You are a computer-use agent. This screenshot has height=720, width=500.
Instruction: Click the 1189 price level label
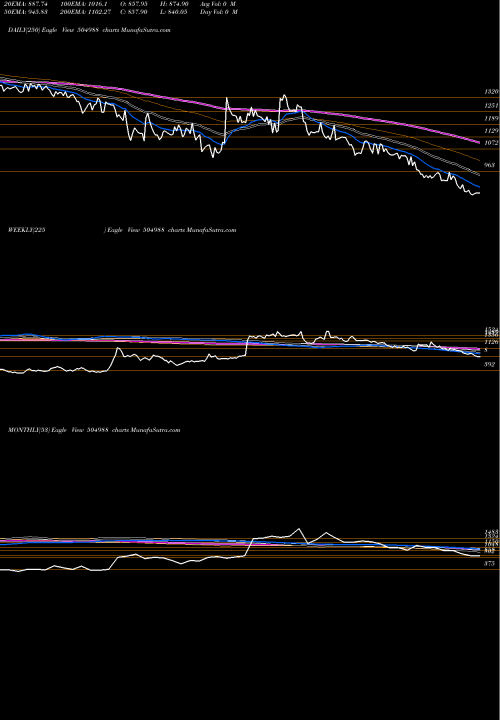point(491,118)
